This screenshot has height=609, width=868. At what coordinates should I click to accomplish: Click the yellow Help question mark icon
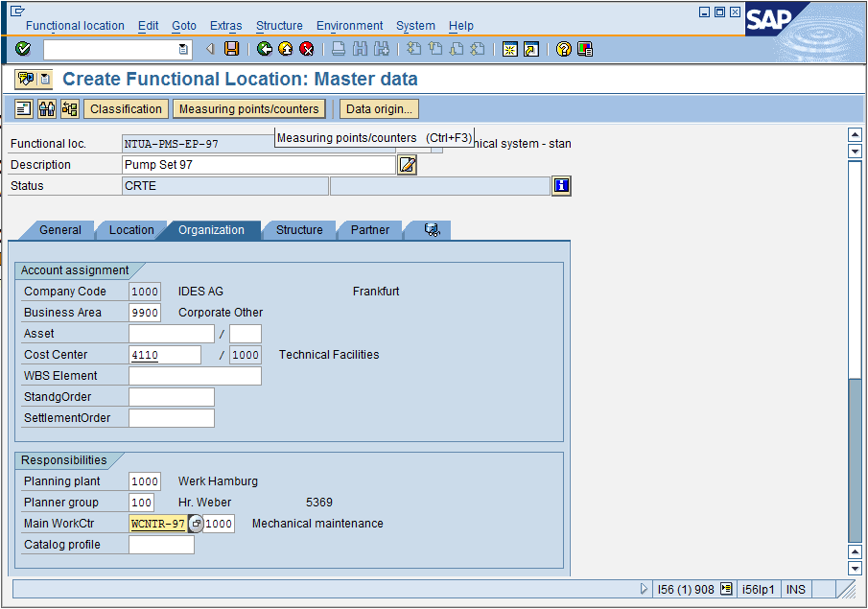coord(564,49)
